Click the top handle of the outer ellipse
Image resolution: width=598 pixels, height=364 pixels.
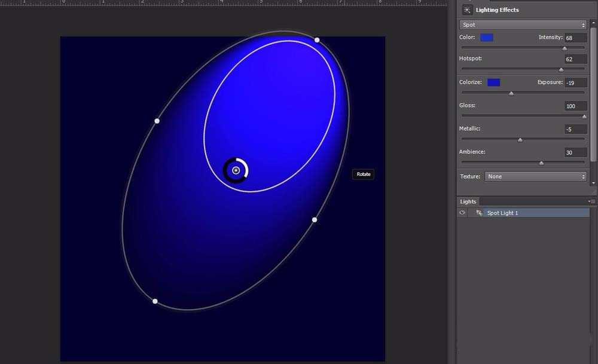pos(317,40)
